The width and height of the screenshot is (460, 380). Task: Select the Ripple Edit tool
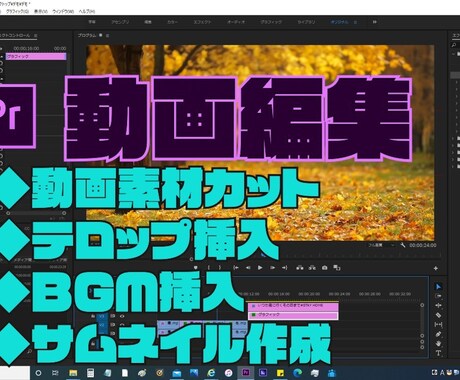point(439,305)
